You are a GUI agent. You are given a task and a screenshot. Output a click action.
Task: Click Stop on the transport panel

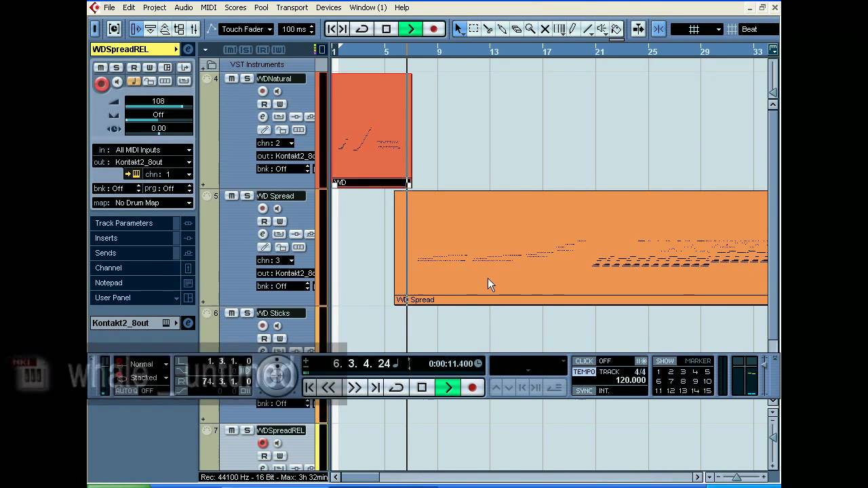click(x=422, y=388)
